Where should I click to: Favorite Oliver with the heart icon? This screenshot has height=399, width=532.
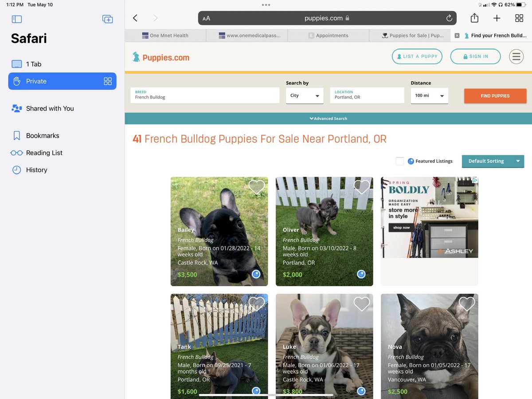[362, 187]
